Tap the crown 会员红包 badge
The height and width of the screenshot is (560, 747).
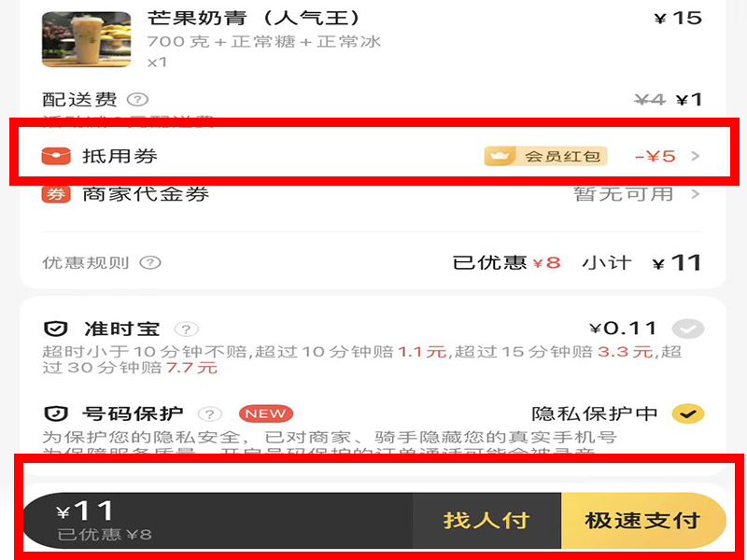click(x=546, y=156)
